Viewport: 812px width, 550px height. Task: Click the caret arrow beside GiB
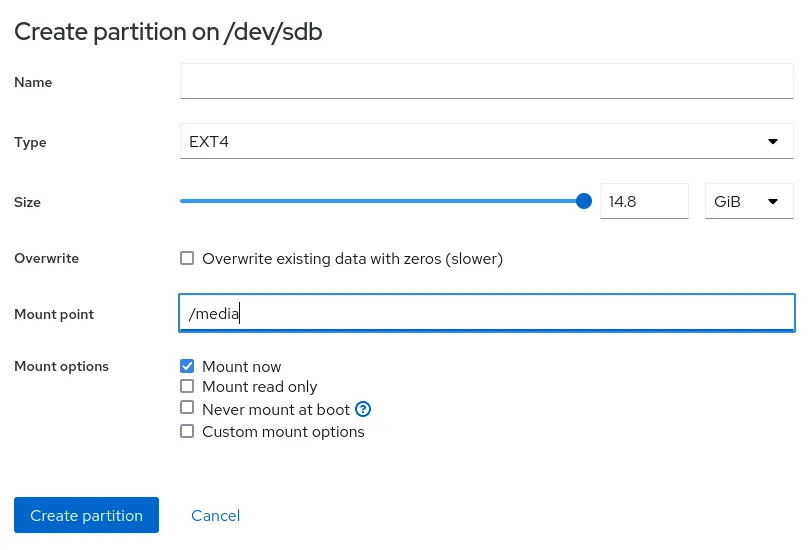click(x=773, y=202)
